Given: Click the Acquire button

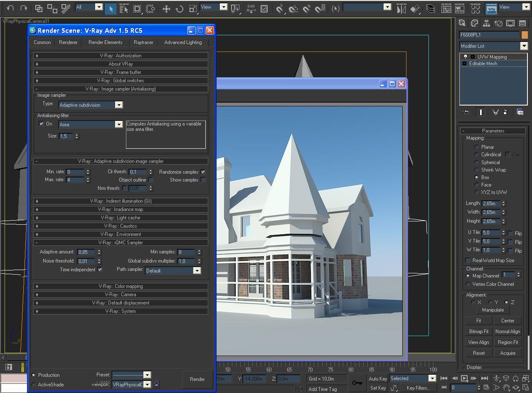Looking at the screenshot, I should point(508,353).
